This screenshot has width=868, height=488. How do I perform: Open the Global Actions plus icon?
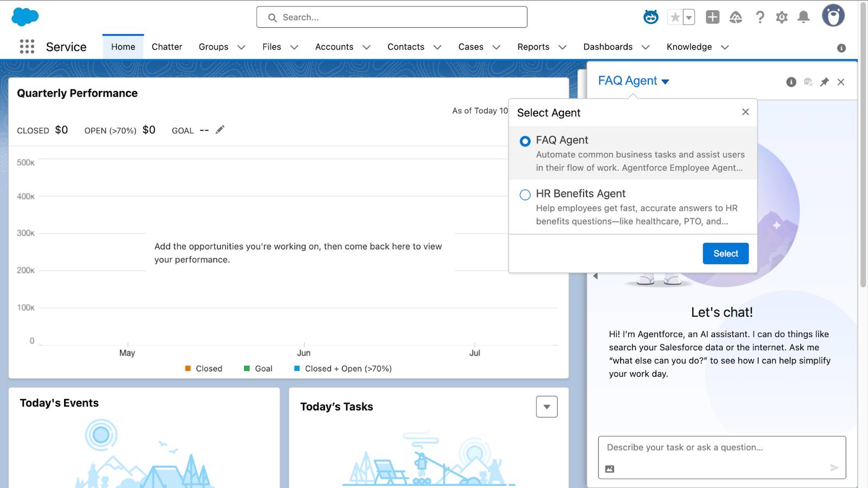click(712, 17)
